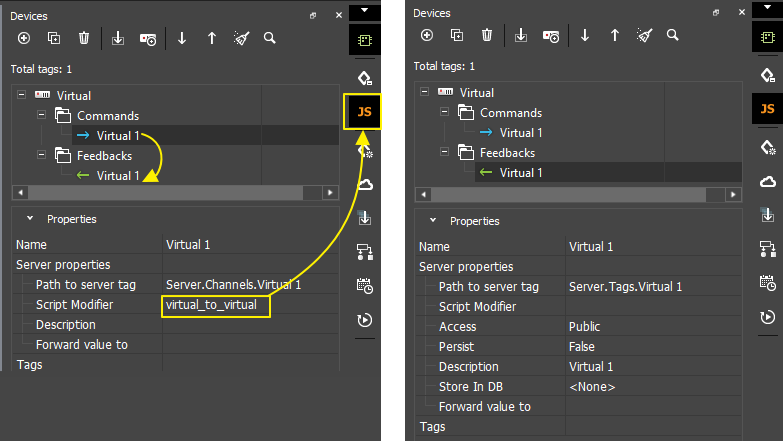Viewport: 784px width, 441px height.
Task: Click the move down arrow in right toolbar
Action: pyautogui.click(x=585, y=35)
